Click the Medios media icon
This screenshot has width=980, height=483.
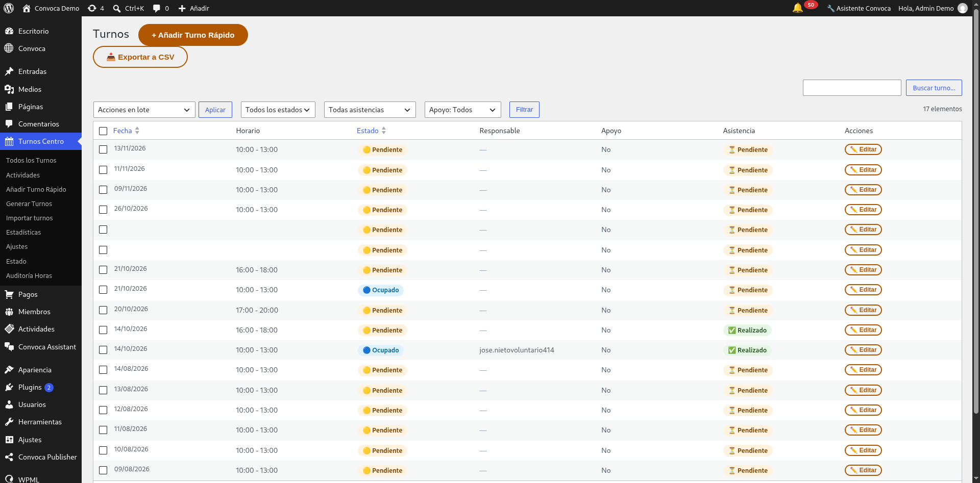[x=9, y=89]
